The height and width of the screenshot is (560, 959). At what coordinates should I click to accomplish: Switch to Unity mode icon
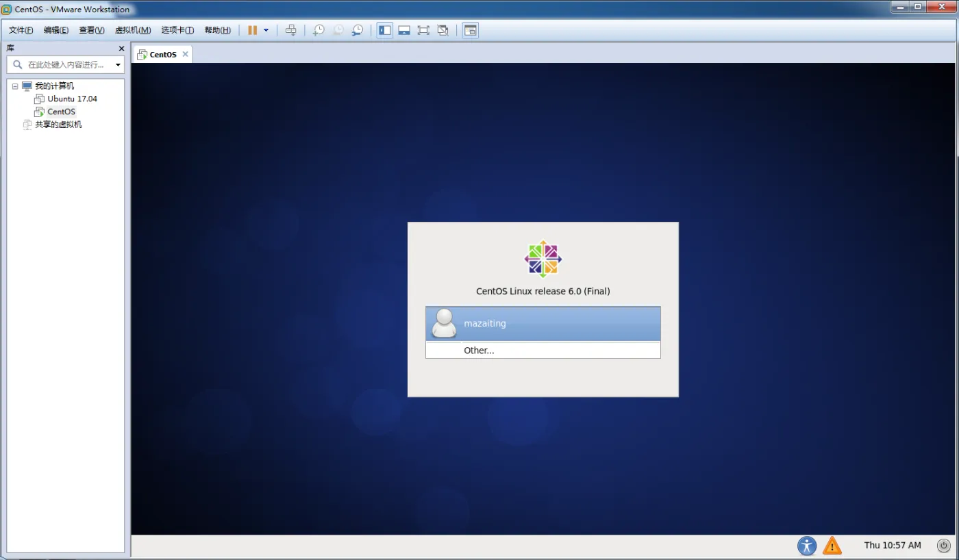(x=443, y=30)
